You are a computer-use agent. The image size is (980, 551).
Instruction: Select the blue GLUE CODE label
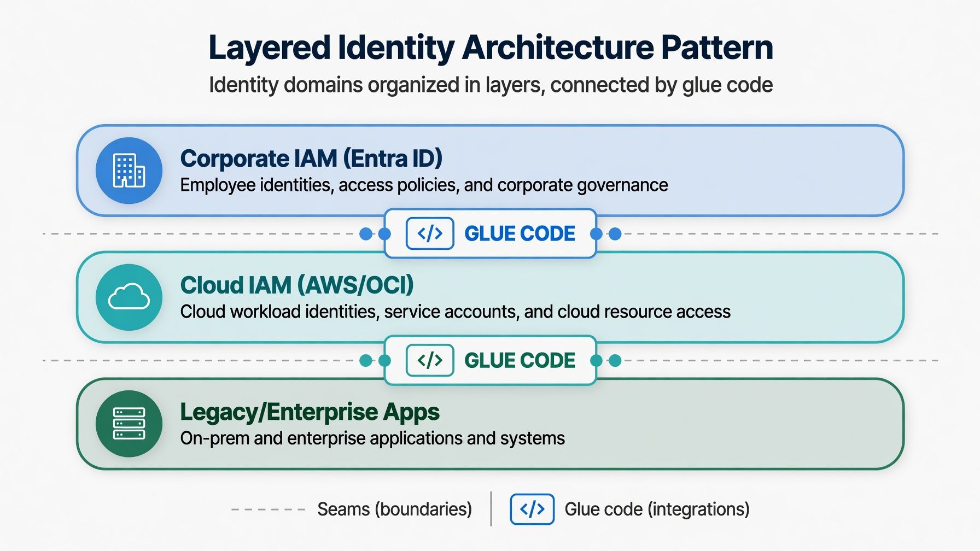[520, 234]
